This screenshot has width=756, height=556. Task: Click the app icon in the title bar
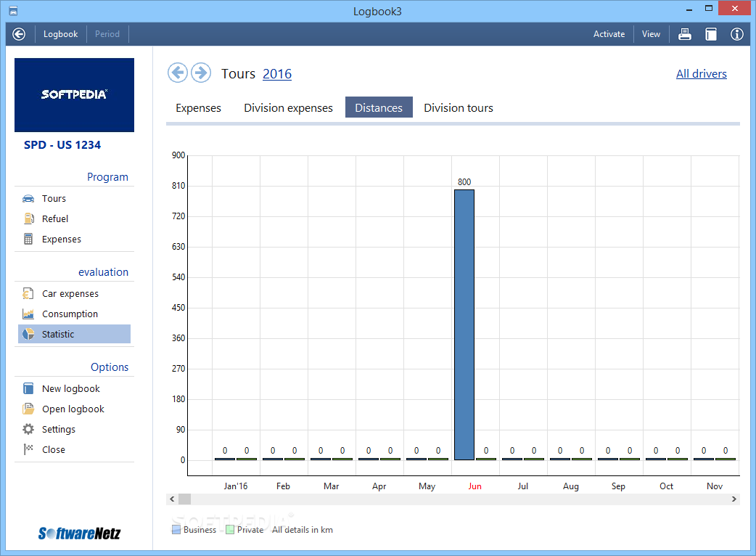(14, 11)
